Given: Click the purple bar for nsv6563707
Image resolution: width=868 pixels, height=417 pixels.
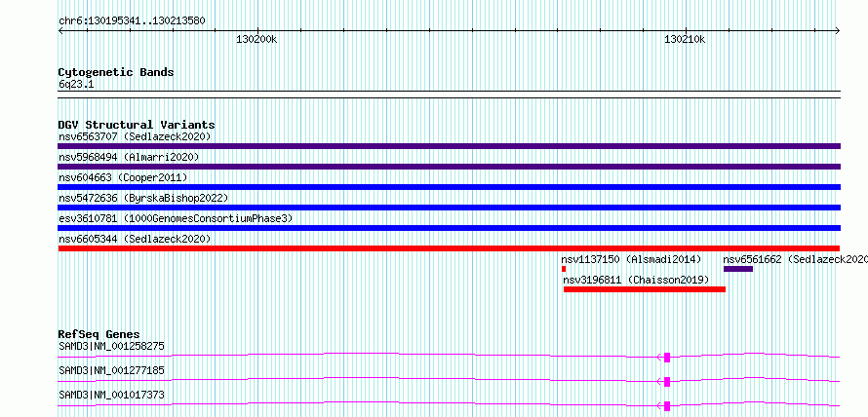Looking at the screenshot, I should [449, 146].
